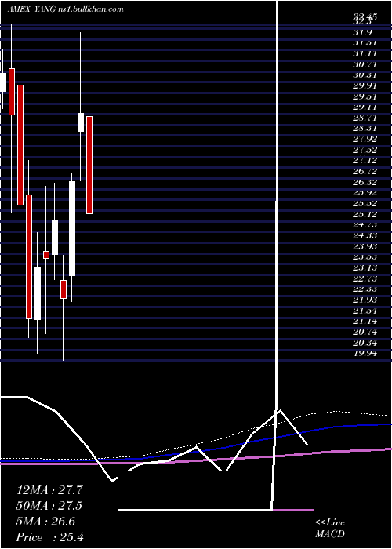The width and height of the screenshot is (392, 549).
Task: Click the 30.71 price axis label
Action: (365, 65)
